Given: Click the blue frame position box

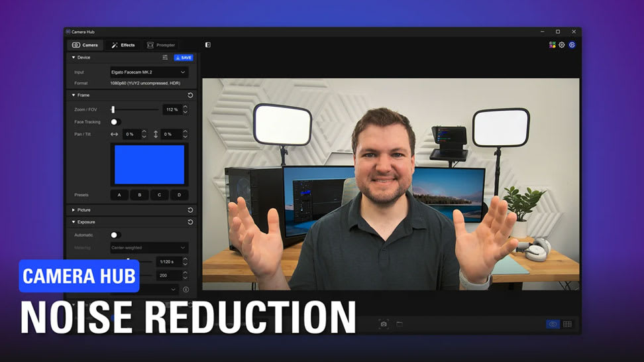Looking at the screenshot, I should [x=150, y=164].
